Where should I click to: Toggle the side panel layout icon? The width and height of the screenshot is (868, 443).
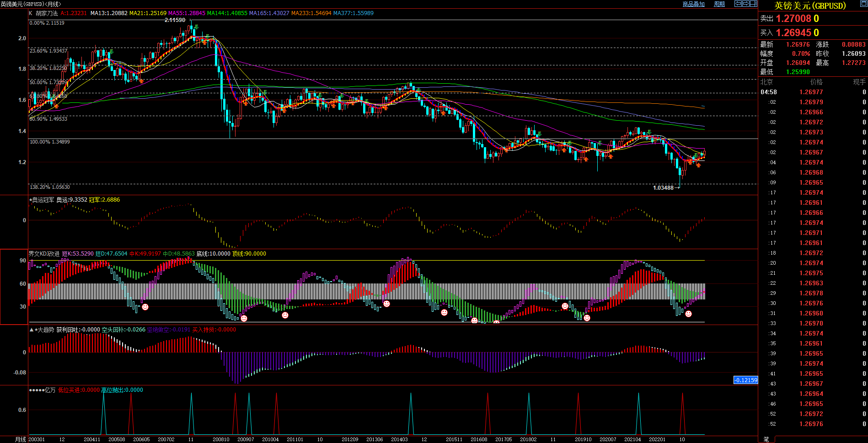(x=754, y=4)
